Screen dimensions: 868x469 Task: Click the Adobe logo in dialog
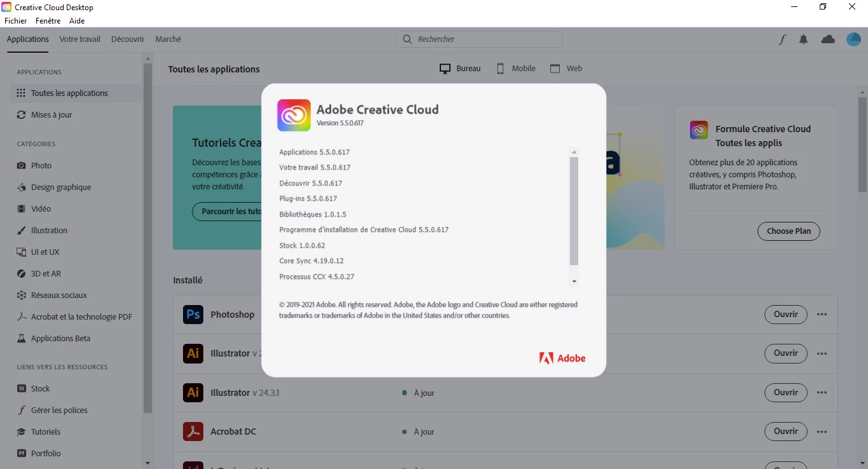click(x=562, y=358)
